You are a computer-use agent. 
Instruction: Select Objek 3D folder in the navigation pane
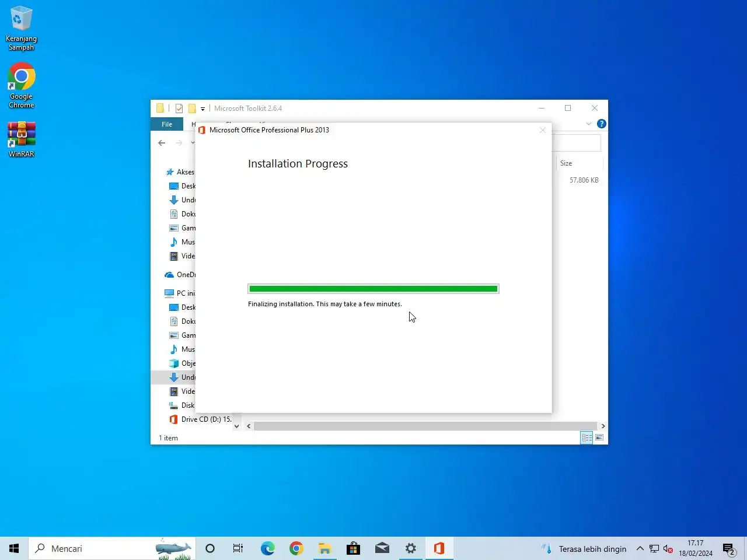click(182, 363)
